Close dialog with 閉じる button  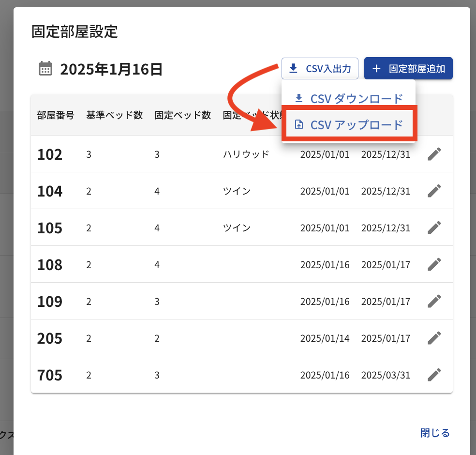point(435,433)
